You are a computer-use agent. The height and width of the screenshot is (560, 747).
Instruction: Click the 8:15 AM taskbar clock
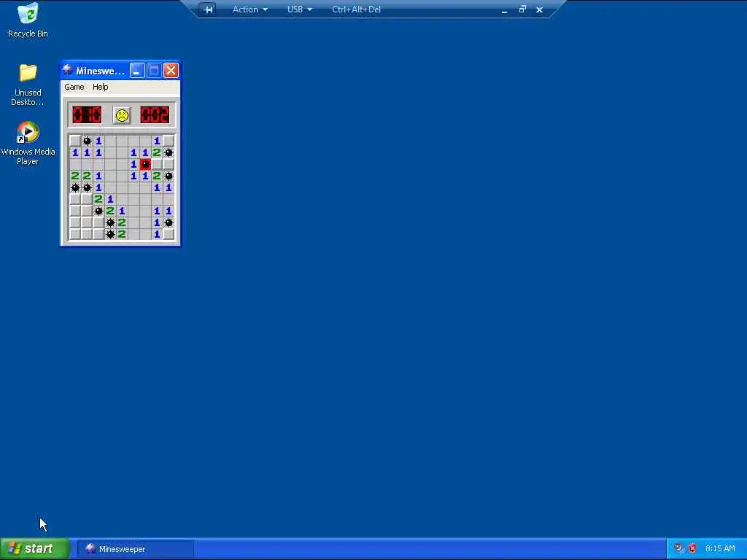(720, 548)
